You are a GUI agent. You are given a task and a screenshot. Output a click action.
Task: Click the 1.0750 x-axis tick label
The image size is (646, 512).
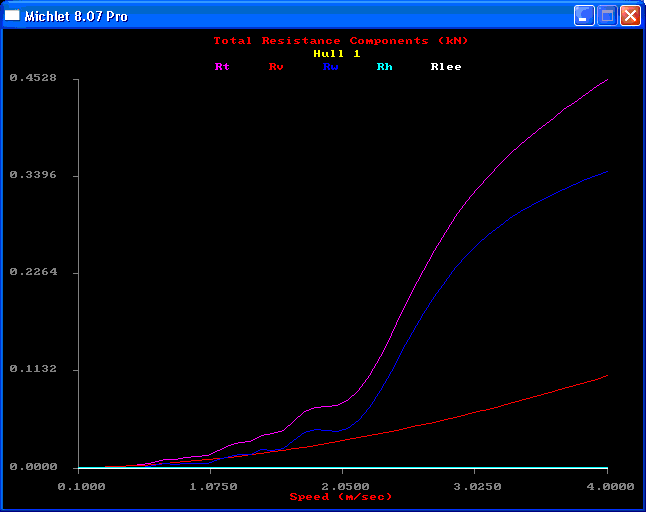(212, 486)
